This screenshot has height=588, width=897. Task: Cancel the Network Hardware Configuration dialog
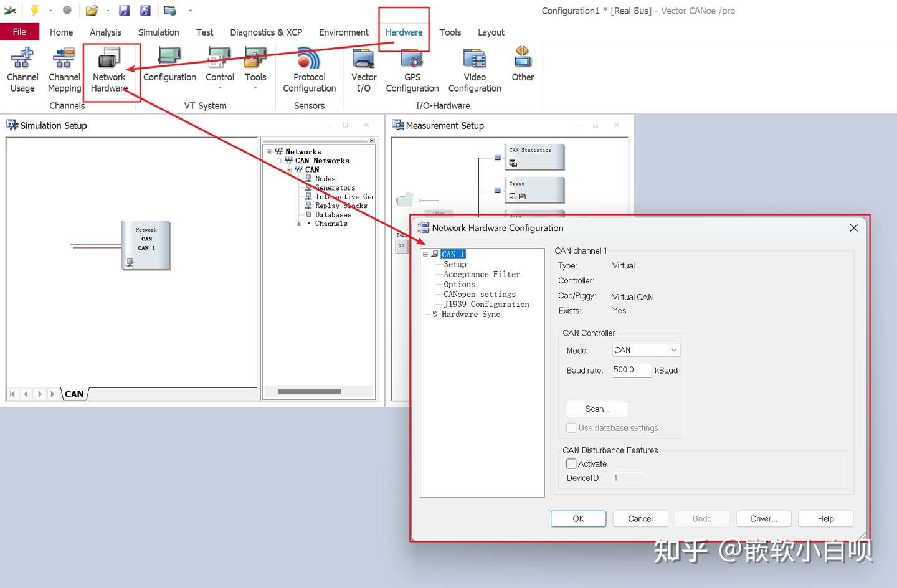(x=640, y=519)
